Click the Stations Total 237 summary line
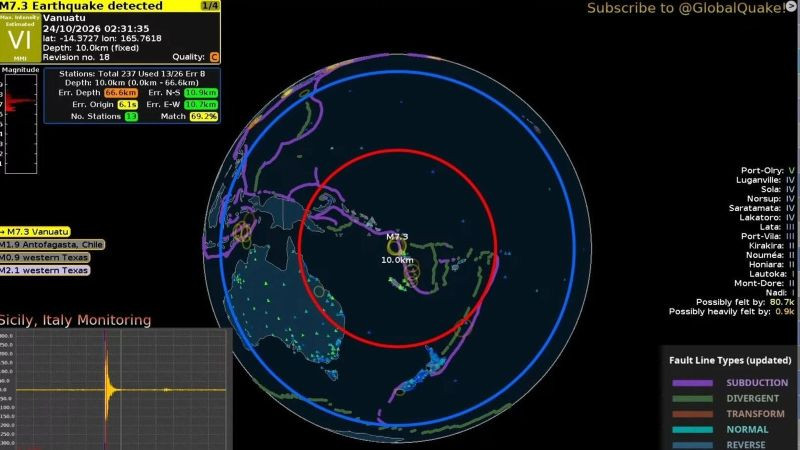800x450 pixels. (x=132, y=73)
